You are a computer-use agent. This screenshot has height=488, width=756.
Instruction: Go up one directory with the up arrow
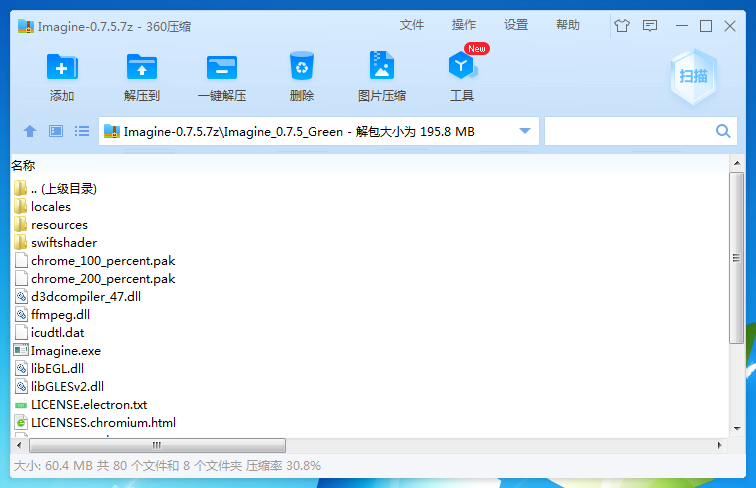pos(30,131)
